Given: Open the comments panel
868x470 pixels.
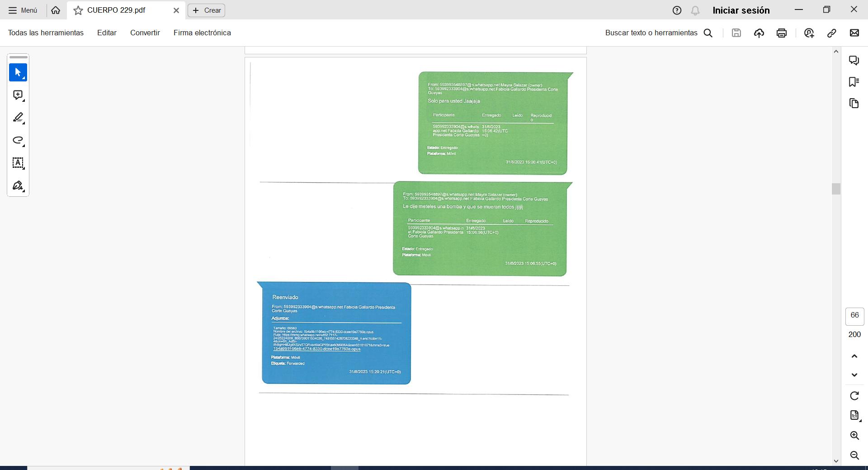Looking at the screenshot, I should coord(854,60).
